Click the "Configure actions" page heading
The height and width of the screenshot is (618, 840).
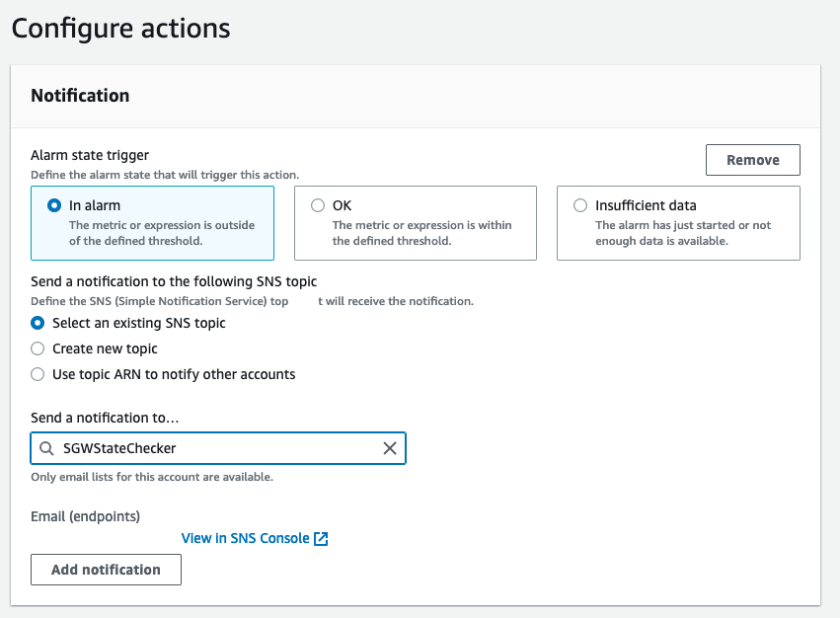[x=120, y=29]
